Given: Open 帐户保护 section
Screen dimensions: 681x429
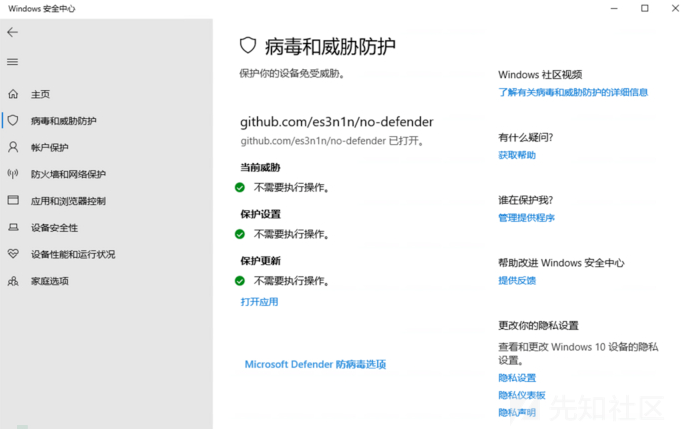Looking at the screenshot, I should tap(50, 148).
